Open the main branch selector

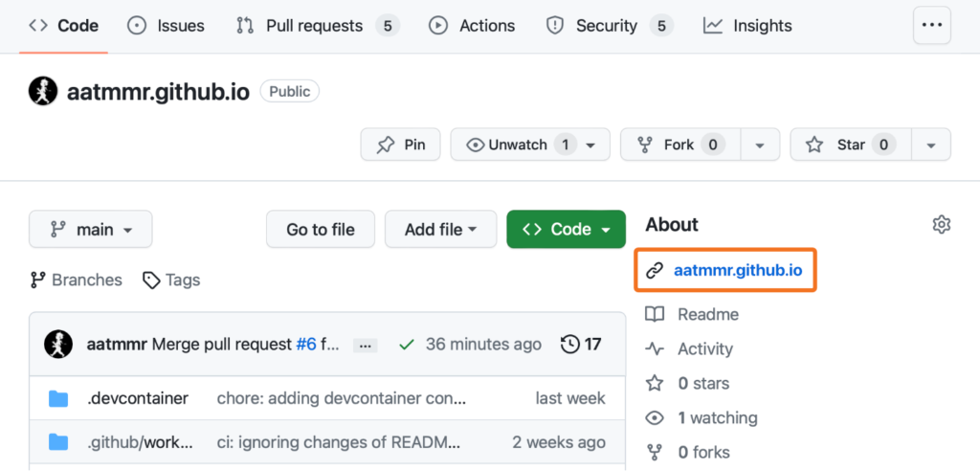(91, 229)
